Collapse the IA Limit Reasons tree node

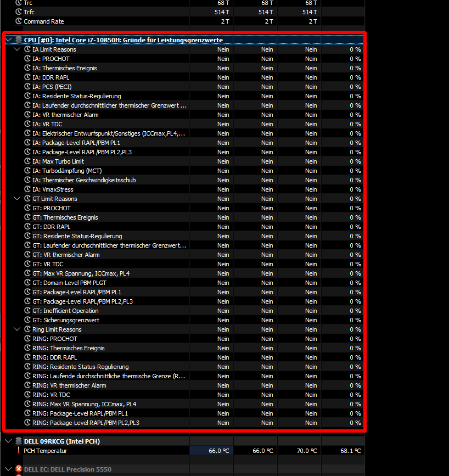(x=17, y=49)
